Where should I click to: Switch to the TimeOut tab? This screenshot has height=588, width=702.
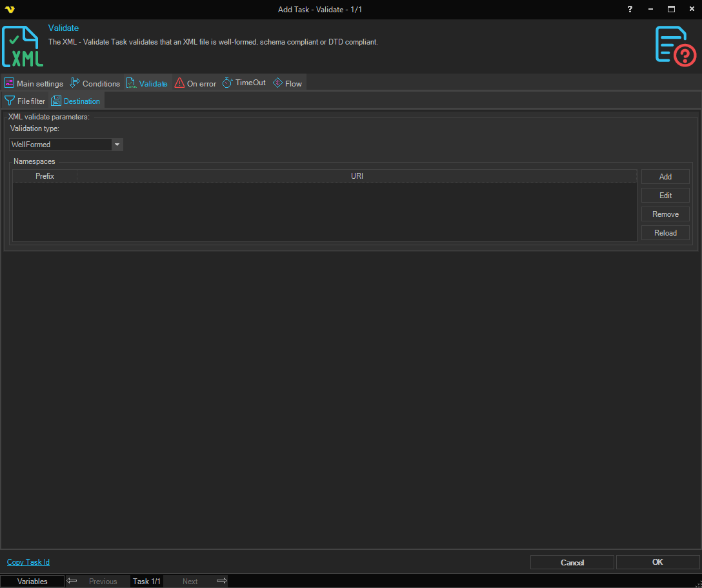tap(244, 83)
